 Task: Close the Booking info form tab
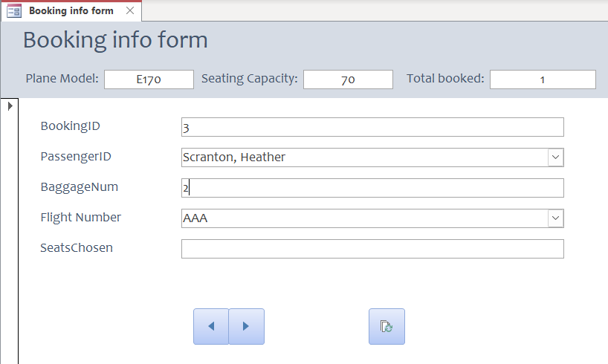[x=130, y=11]
